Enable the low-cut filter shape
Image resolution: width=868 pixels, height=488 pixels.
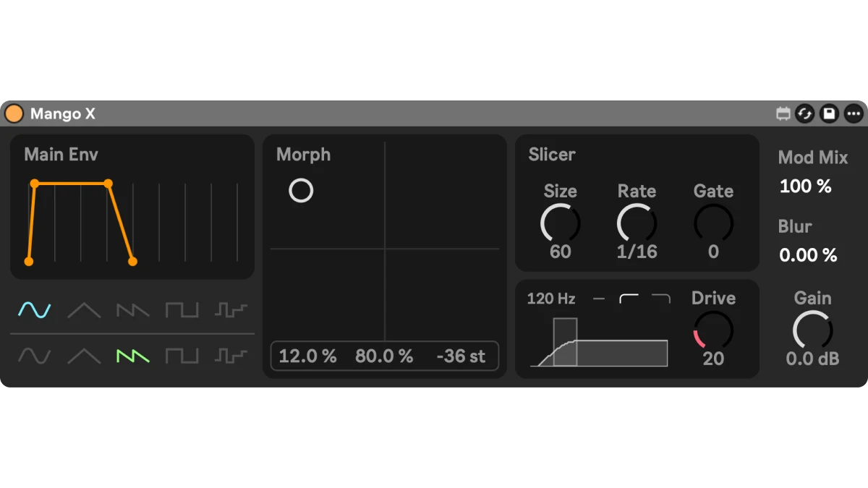click(x=629, y=299)
